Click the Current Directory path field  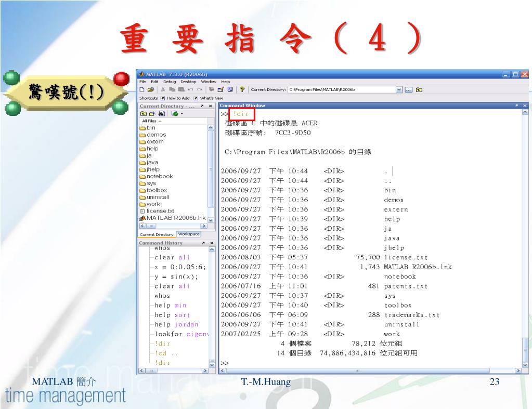tap(342, 90)
